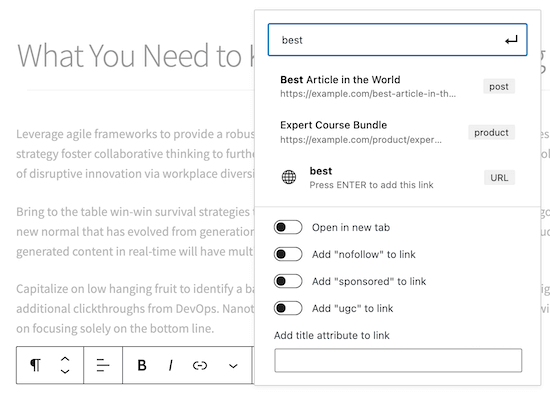Expand more formatting options chevron
This screenshot has width=550, height=393.
[233, 366]
